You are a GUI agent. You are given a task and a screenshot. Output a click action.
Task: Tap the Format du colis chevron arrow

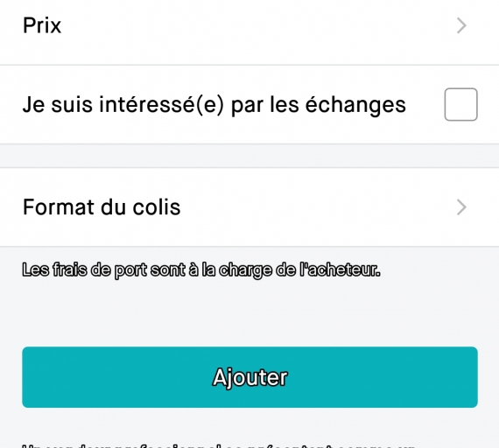pyautogui.click(x=461, y=207)
